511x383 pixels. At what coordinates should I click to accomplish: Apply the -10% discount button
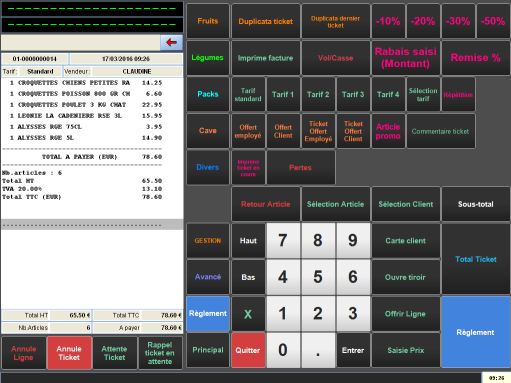[388, 21]
